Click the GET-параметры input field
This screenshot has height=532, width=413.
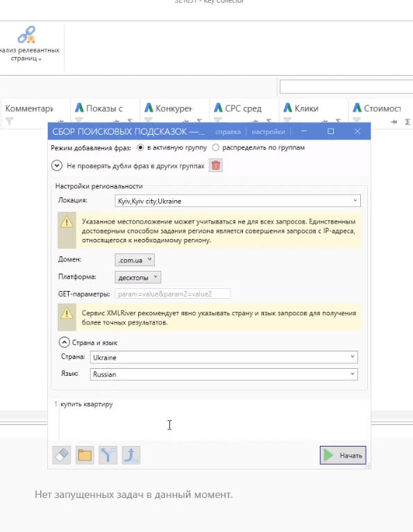173,294
